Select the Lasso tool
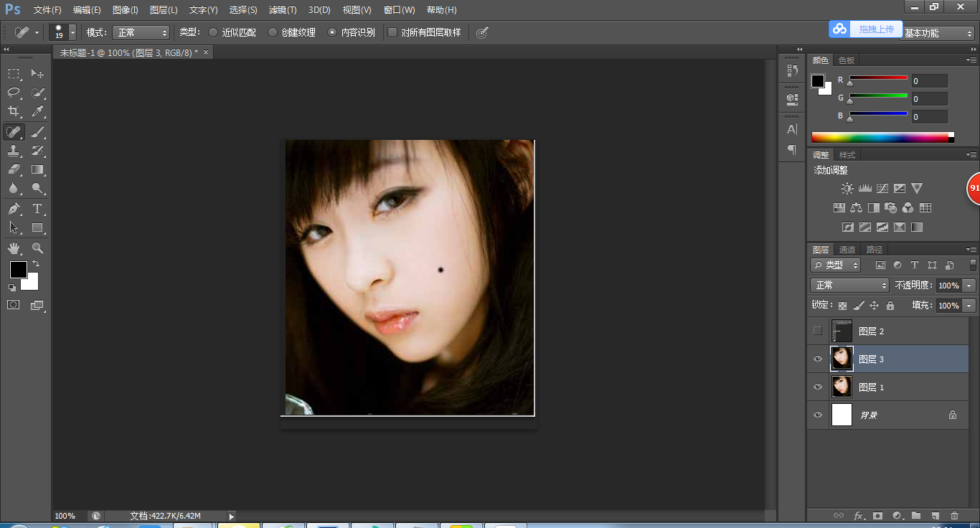The width and height of the screenshot is (980, 528). [14, 93]
